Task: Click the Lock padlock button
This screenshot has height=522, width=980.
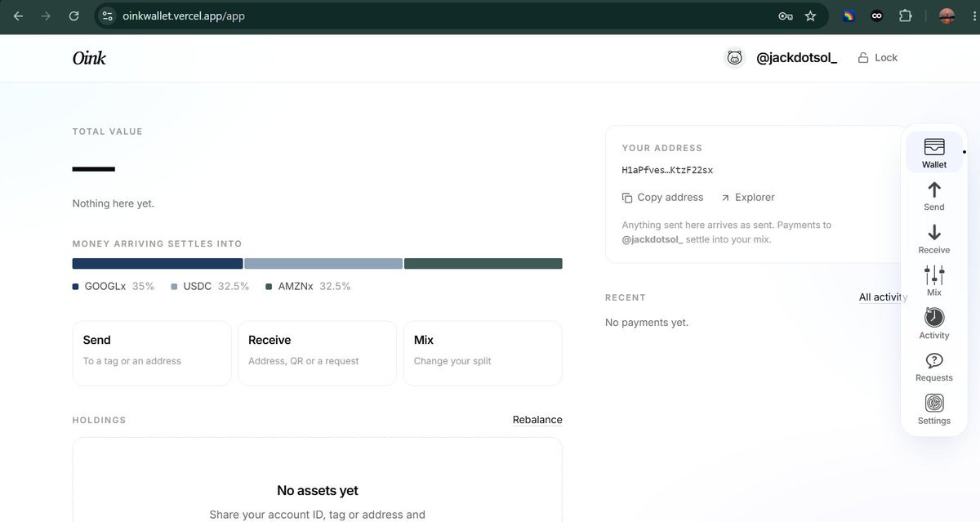Action: (877, 57)
